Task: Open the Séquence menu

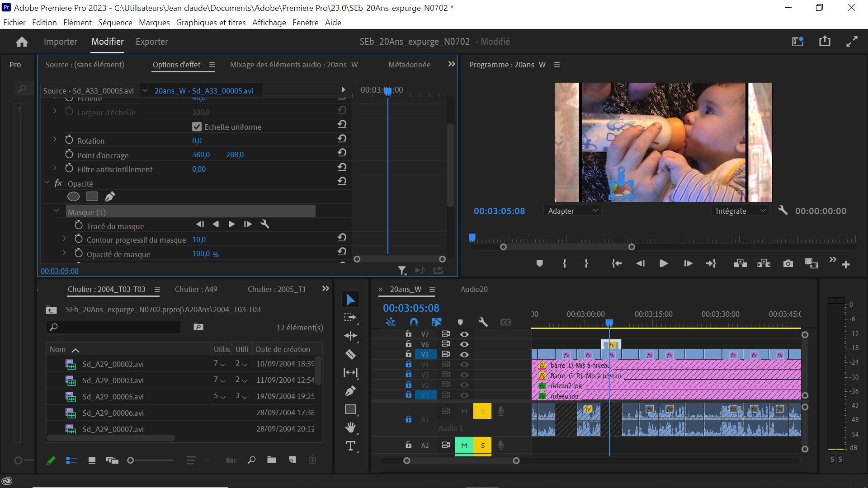Action: [115, 23]
